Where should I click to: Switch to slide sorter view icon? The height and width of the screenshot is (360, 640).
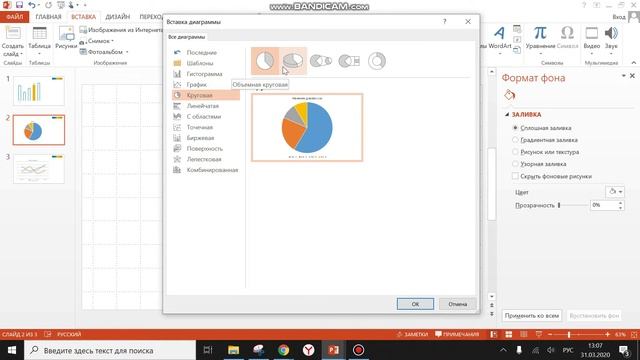(x=509, y=334)
